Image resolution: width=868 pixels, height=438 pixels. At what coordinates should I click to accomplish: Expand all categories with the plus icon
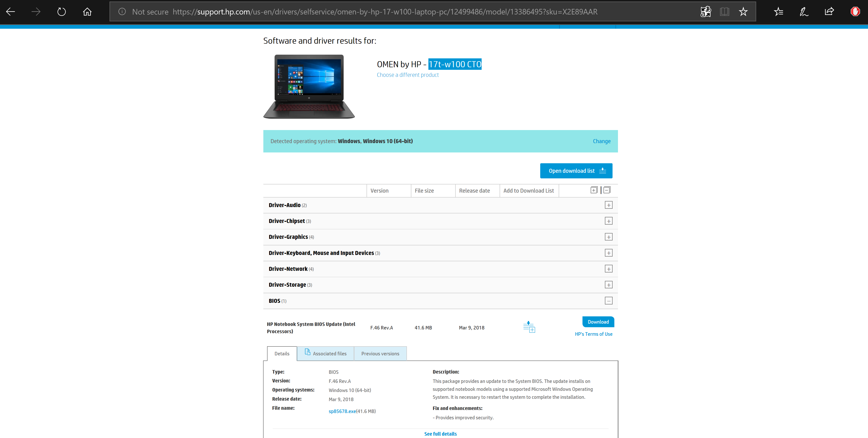pyautogui.click(x=594, y=190)
